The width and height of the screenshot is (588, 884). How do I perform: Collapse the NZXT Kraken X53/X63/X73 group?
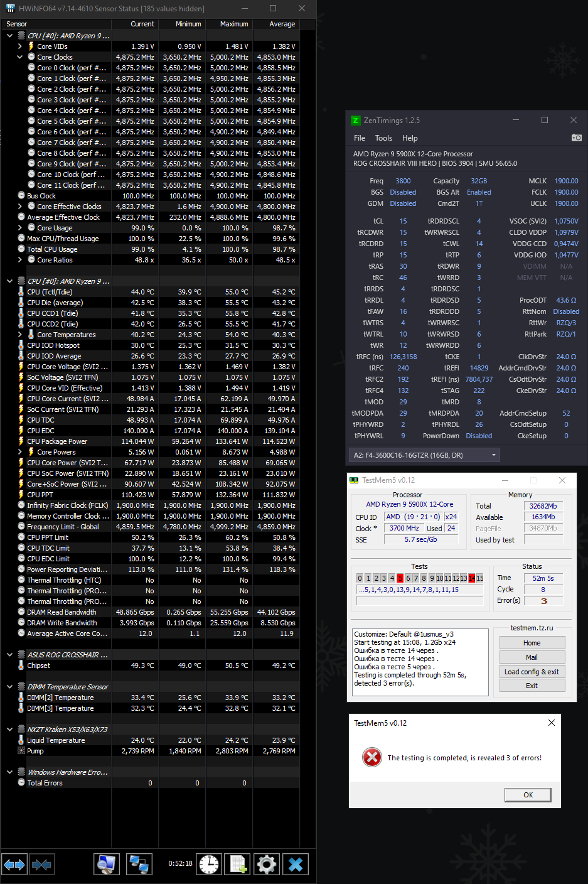coord(9,730)
